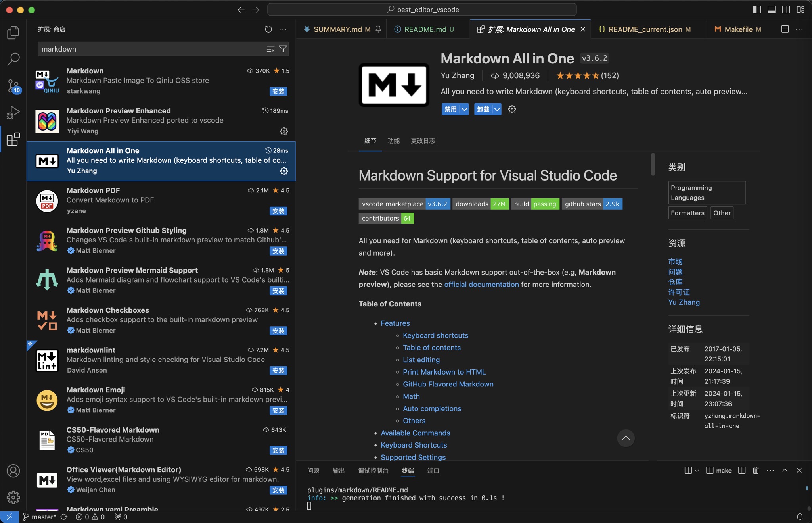Go forward with navigation arrow
812x523 pixels.
click(x=256, y=10)
